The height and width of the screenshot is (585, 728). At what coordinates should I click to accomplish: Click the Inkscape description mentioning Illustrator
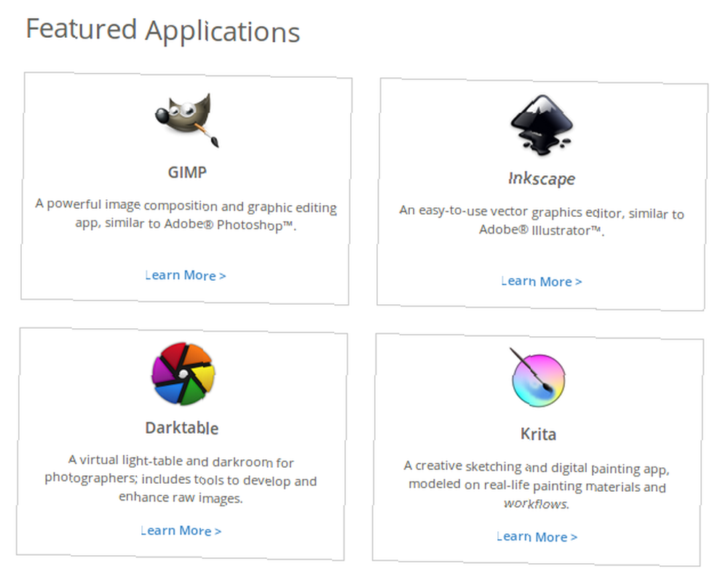[x=542, y=220]
